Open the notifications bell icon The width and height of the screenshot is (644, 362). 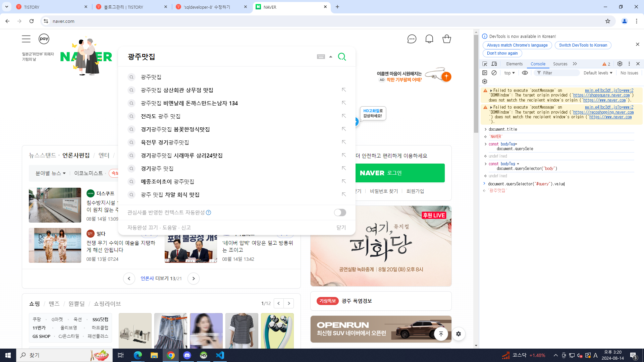tap(429, 39)
